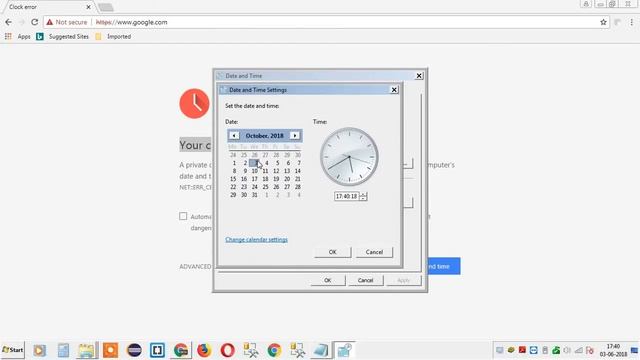
Task: Click the taskbar clock showing 17:40
Action: pos(613,350)
